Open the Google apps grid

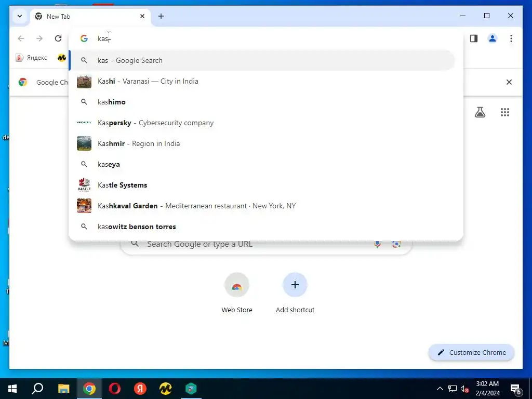[505, 112]
